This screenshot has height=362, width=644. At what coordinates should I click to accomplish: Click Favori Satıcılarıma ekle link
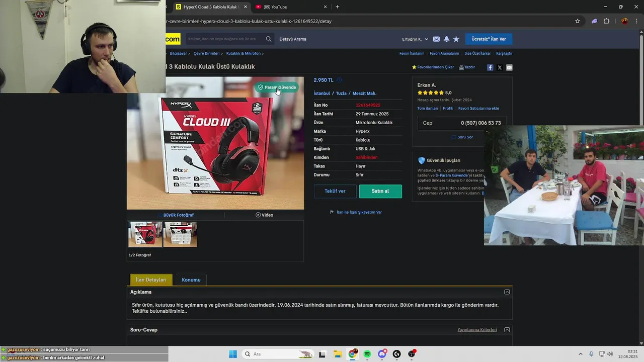[478, 108]
